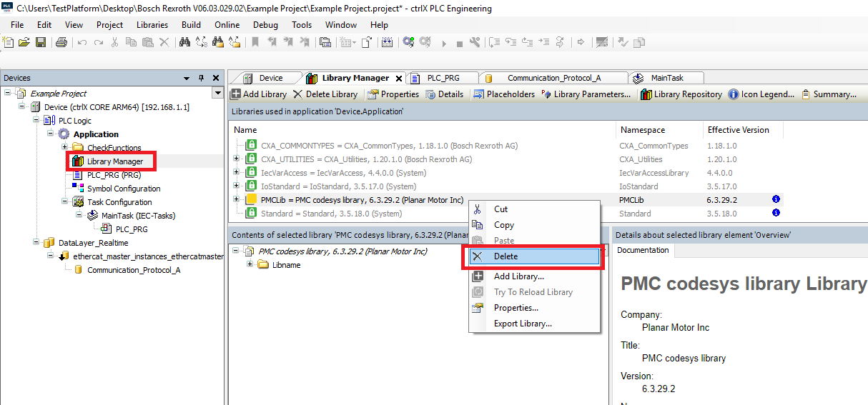Select Symbol Configuration in device tree
Screen dimensions: 868x405
[123, 189]
